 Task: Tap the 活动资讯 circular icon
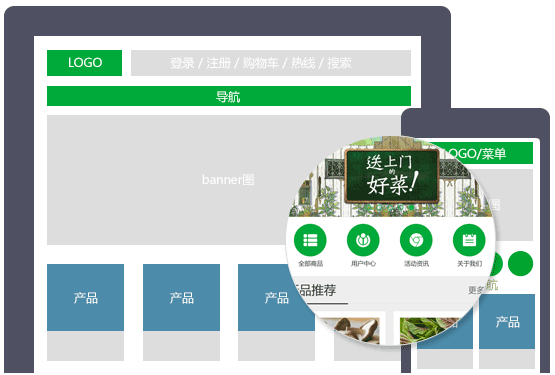[416, 240]
